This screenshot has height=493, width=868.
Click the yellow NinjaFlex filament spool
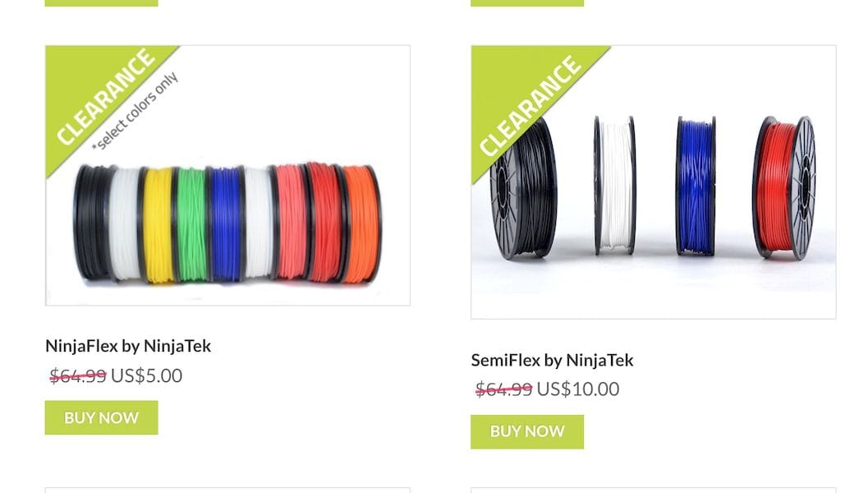pos(158,225)
